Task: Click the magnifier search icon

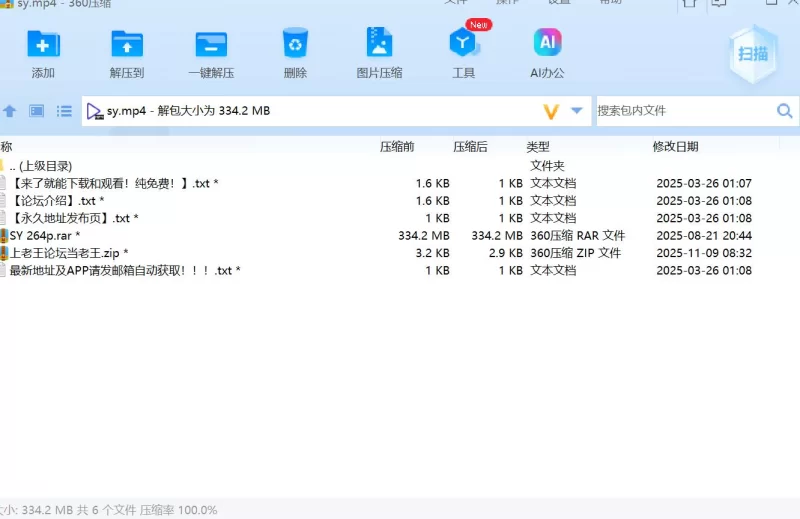Action: pos(785,111)
